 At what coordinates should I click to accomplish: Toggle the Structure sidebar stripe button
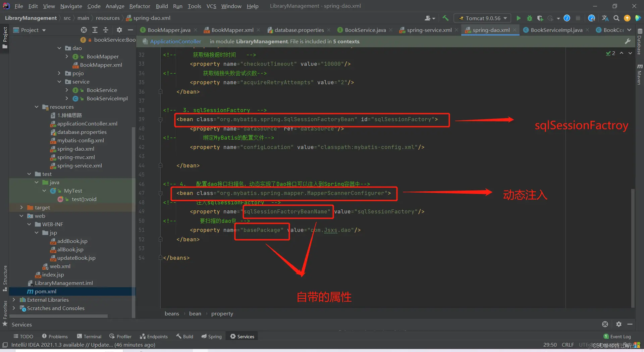pos(5,278)
